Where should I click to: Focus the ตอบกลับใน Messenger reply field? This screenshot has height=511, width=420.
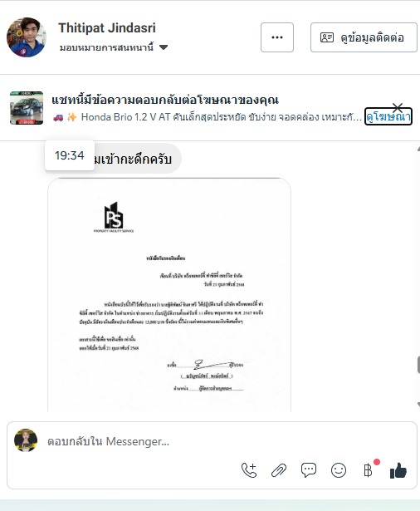click(212, 441)
